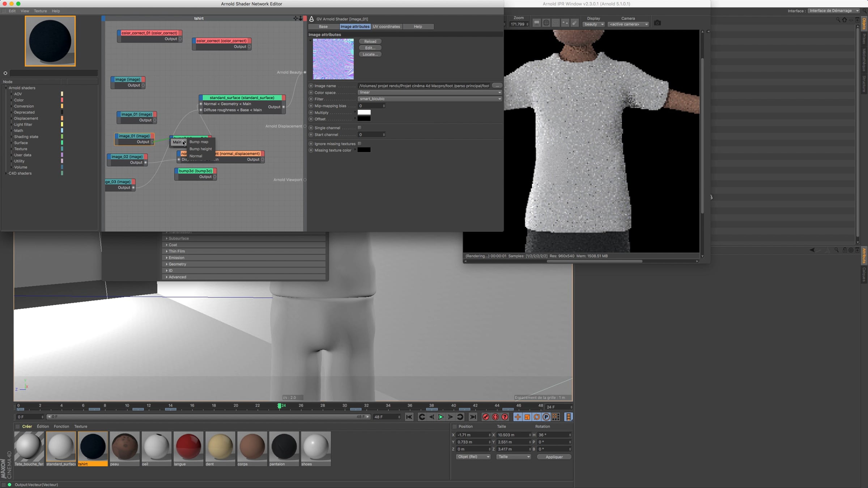Toggle position keyframe recording icon
868x488 pixels.
(518, 417)
